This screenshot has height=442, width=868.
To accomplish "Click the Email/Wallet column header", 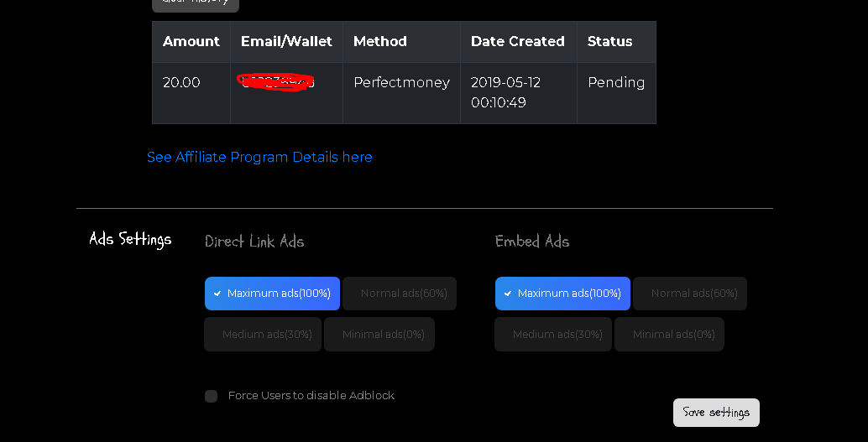I will pyautogui.click(x=287, y=41).
